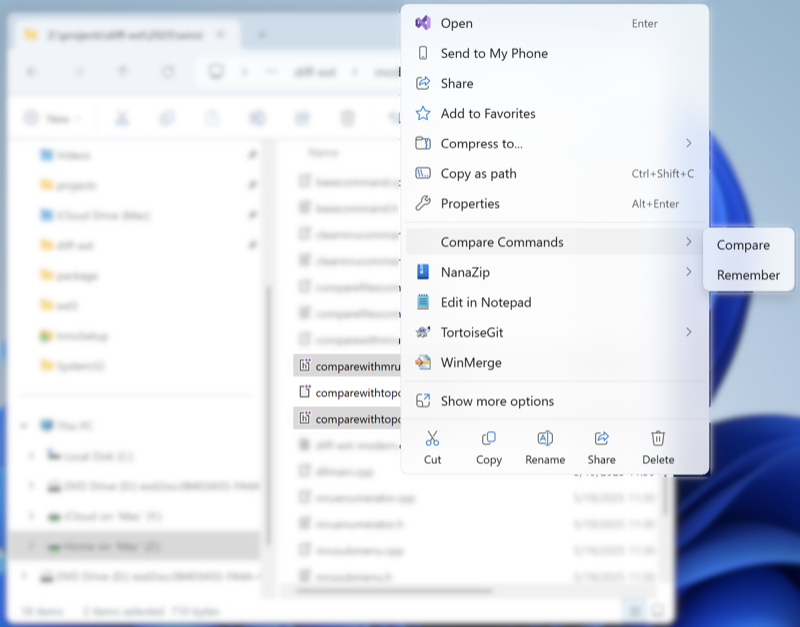The image size is (800, 627).
Task: Select Share in the context menu list
Action: (x=555, y=84)
